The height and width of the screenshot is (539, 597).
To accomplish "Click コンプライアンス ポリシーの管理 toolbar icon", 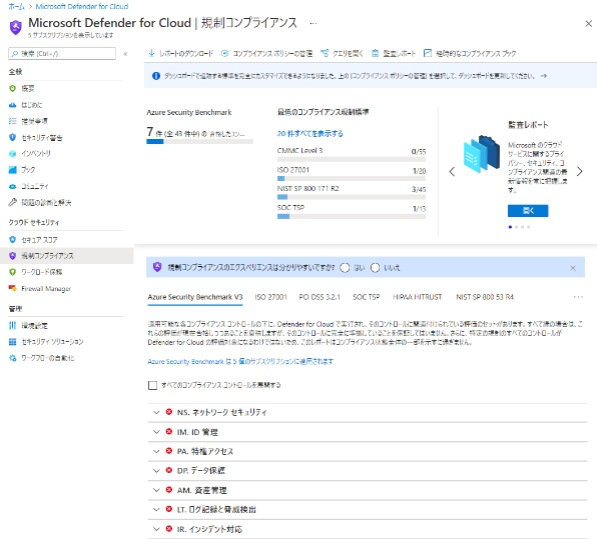I will pyautogui.click(x=225, y=53).
